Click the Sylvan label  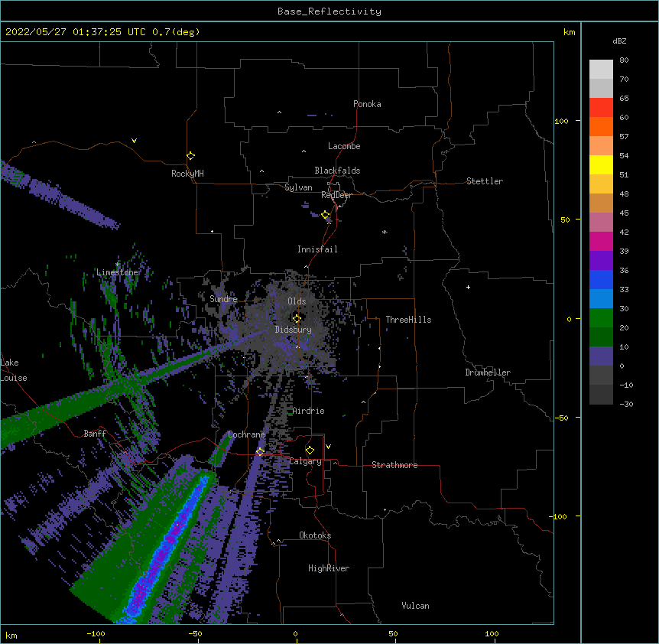(x=298, y=187)
